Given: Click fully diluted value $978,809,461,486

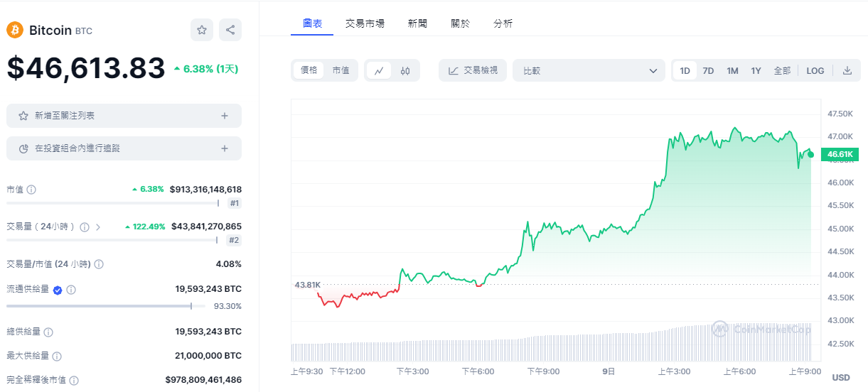Looking at the screenshot, I should (x=203, y=380).
